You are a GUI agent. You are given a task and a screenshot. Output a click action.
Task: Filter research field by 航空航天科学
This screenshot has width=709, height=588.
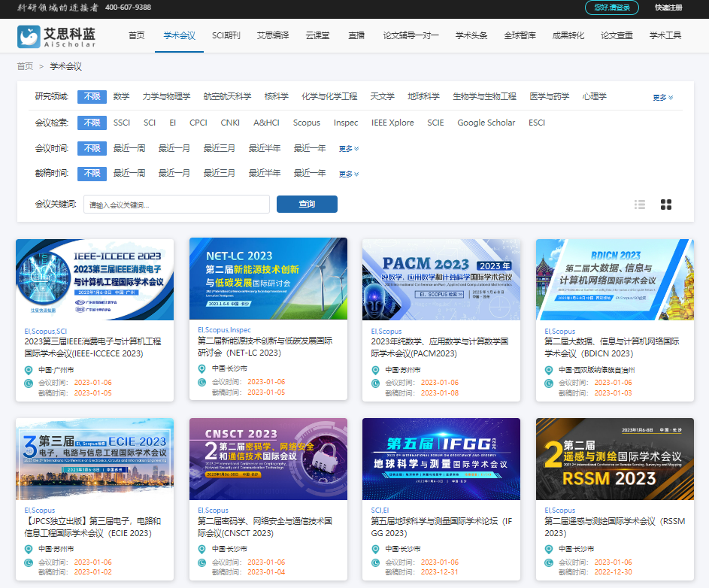coord(227,97)
